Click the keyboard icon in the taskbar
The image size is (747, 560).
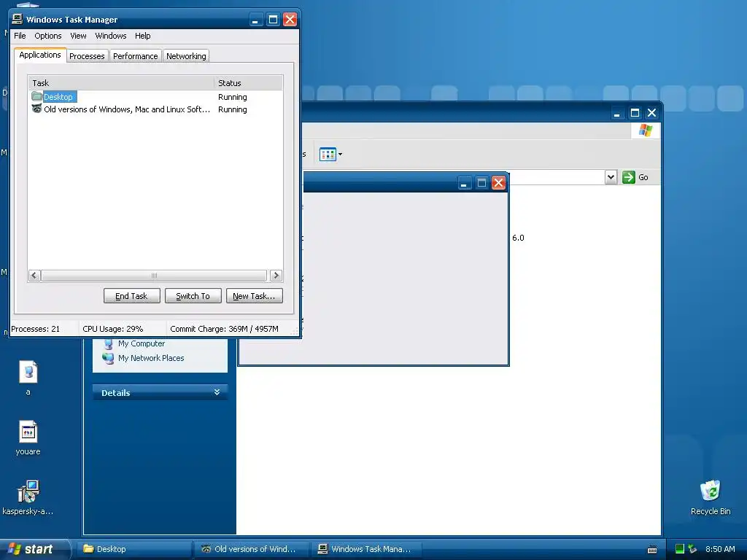[652, 550]
